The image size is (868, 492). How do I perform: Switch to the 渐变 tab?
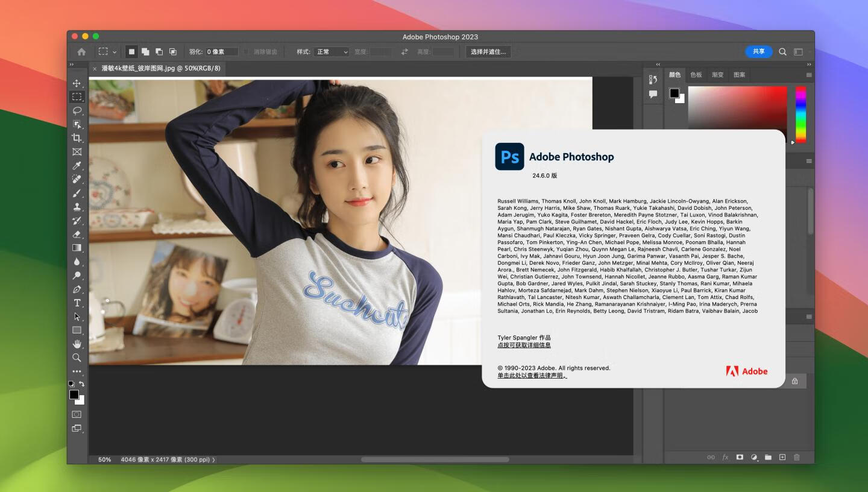coord(718,75)
